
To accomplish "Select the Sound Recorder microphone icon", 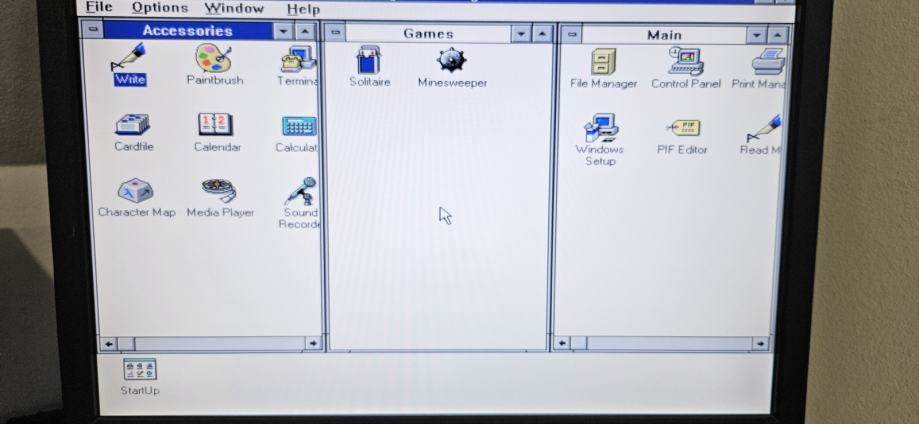I will (301, 191).
